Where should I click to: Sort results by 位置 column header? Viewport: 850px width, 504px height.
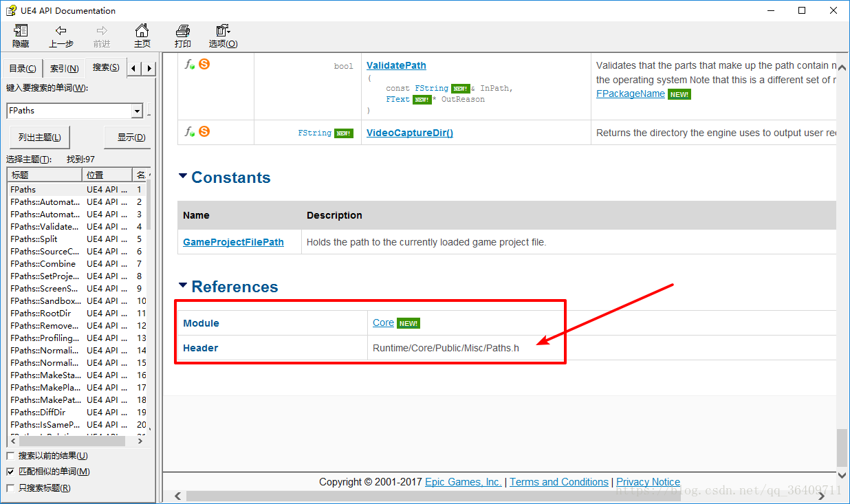pos(107,175)
